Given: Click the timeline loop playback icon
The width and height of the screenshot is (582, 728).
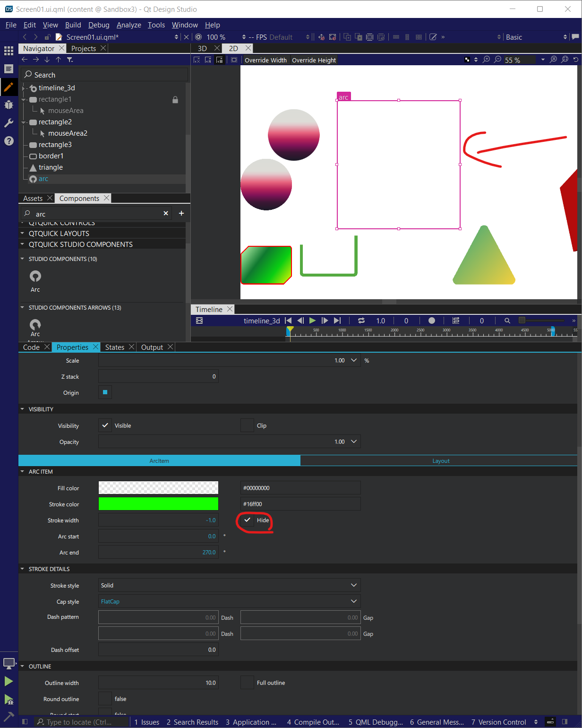Looking at the screenshot, I should (x=361, y=321).
